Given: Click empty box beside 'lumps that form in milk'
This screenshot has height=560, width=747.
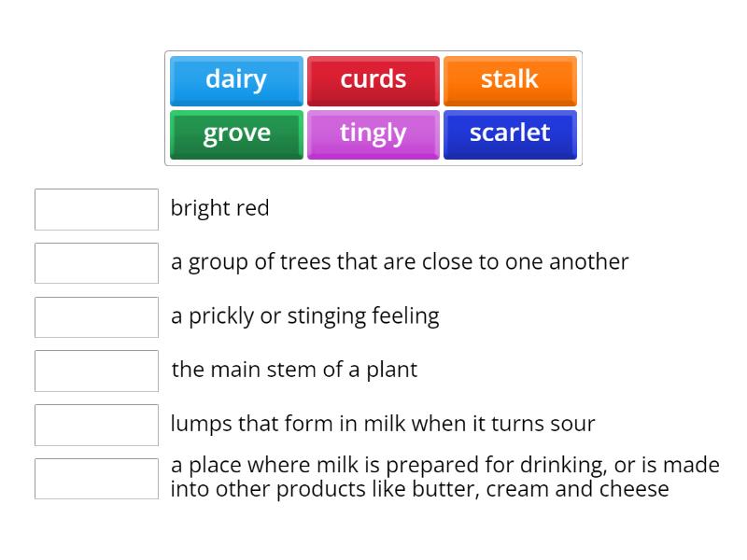Looking at the screenshot, I should coord(96,425).
